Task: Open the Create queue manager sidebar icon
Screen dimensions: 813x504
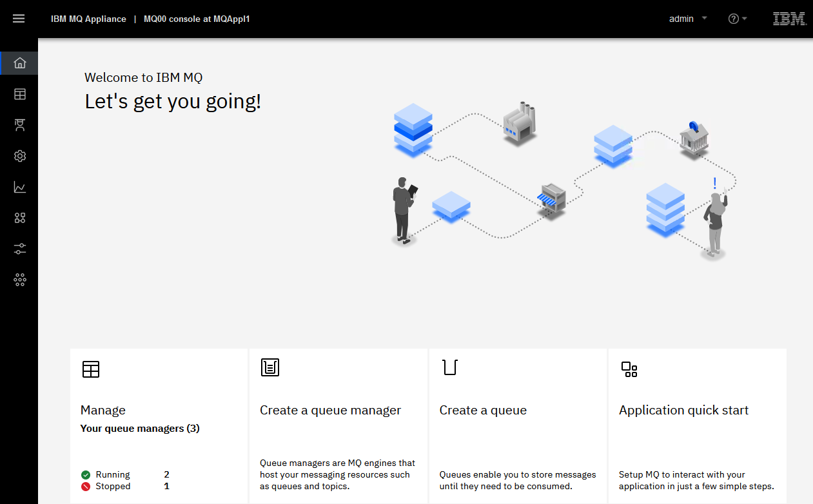Action: coord(20,125)
